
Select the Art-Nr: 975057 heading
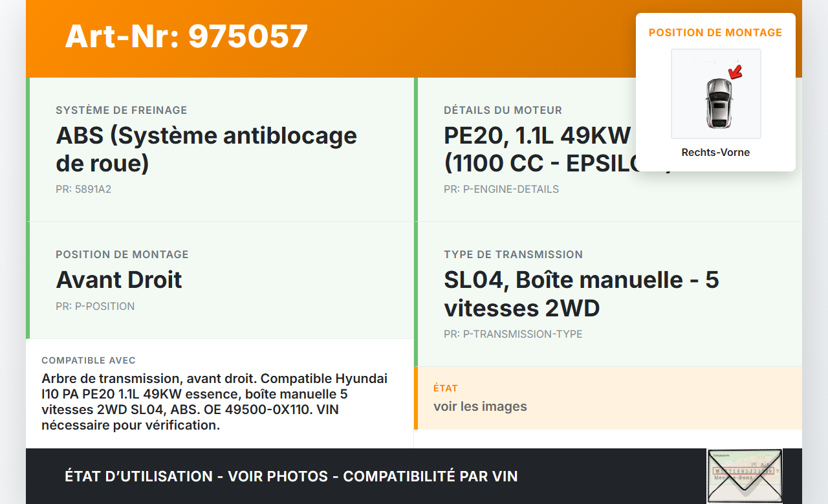pyautogui.click(x=186, y=36)
